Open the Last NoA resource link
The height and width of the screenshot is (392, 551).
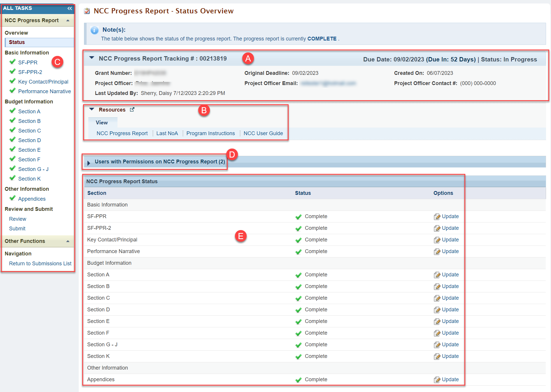click(167, 133)
